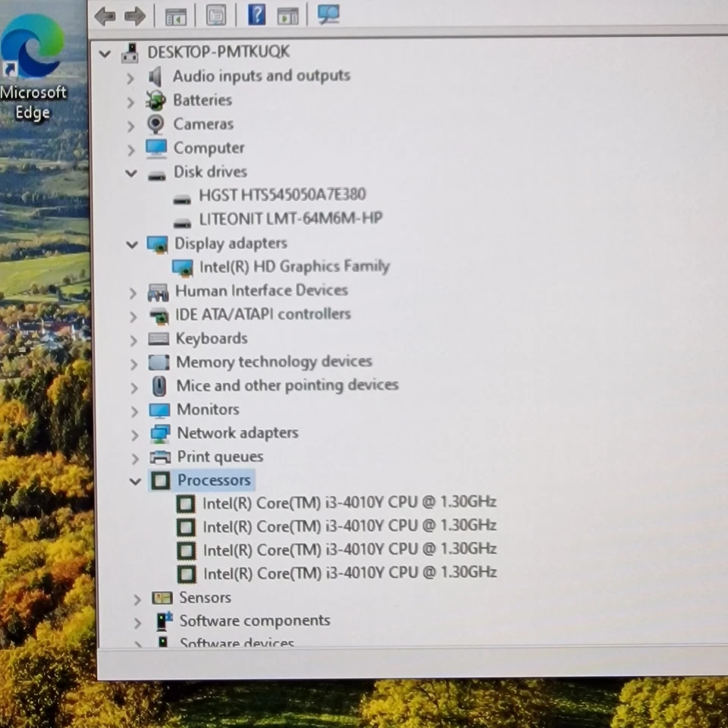Click the Scan for hardware changes icon
Image resolution: width=728 pixels, height=728 pixels.
point(328,15)
